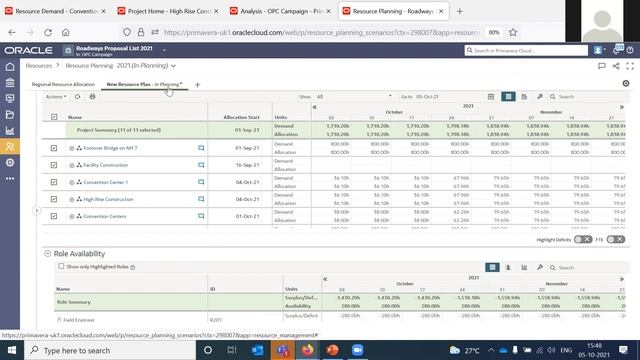
Task: Open the Portfolios building icon in the sidebar
Action: click(x=10, y=83)
